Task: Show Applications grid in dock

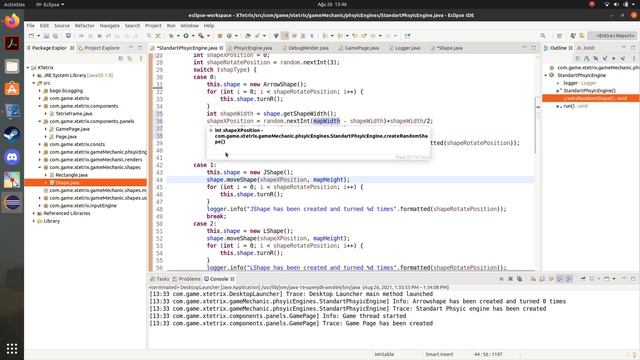Action: coord(12,349)
